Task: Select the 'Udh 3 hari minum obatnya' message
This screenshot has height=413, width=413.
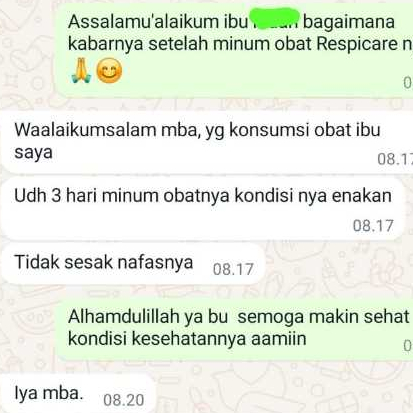Action: point(203,209)
